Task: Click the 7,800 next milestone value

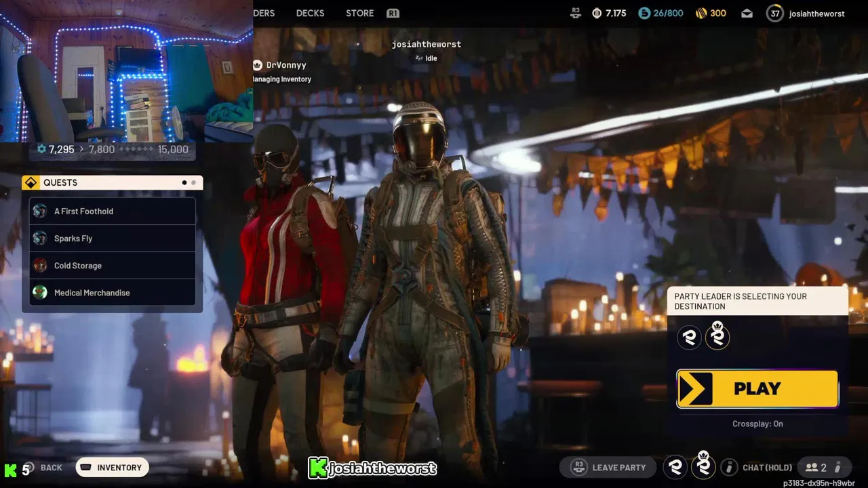Action: pyautogui.click(x=101, y=149)
